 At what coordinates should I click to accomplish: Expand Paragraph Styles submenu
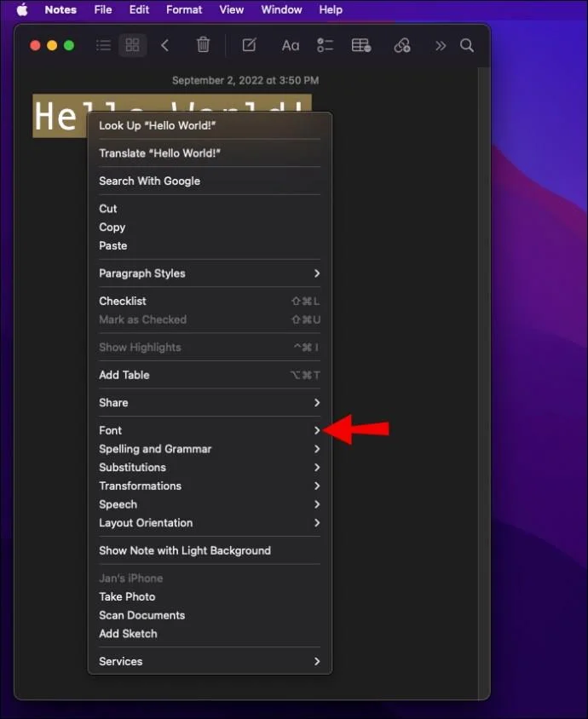click(x=210, y=273)
